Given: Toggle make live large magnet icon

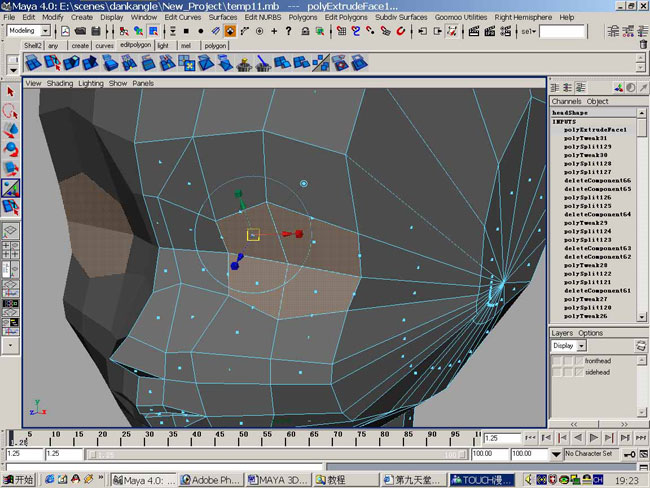Looking at the screenshot, I should [x=400, y=31].
